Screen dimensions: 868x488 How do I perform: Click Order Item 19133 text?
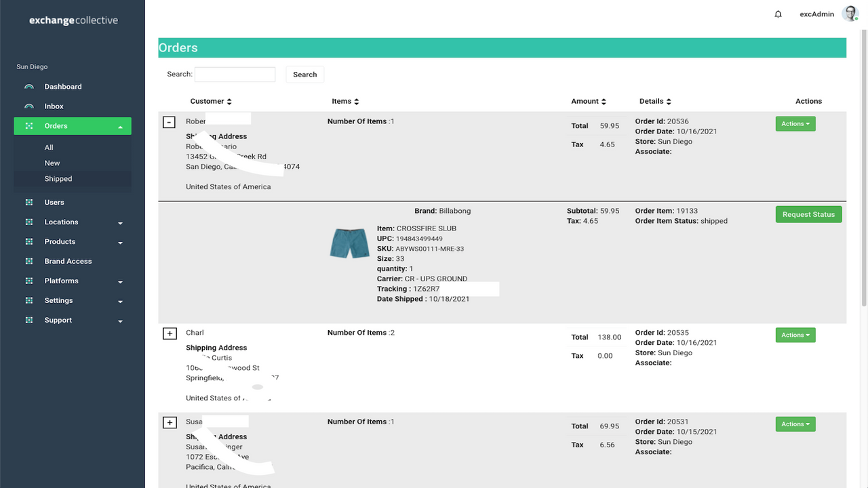[x=667, y=211]
